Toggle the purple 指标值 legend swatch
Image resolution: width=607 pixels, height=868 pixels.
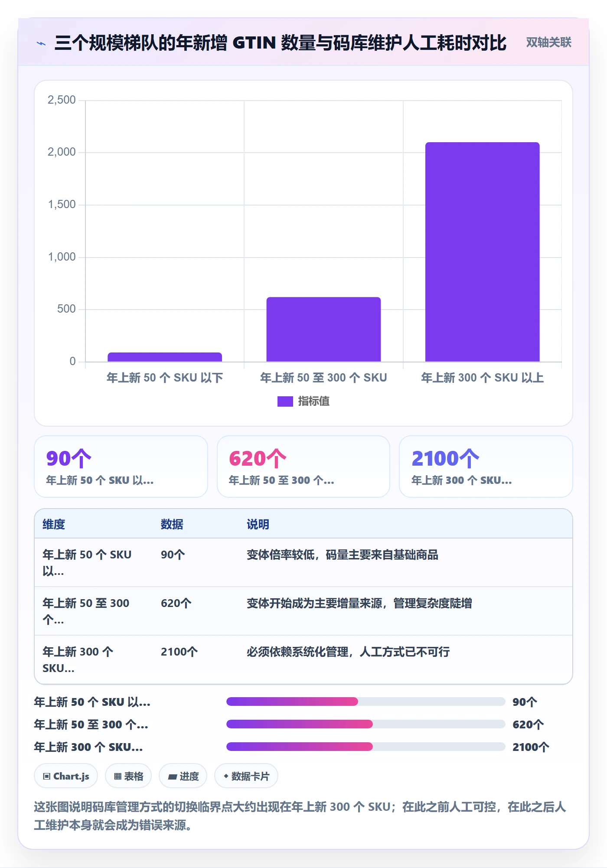tap(285, 401)
